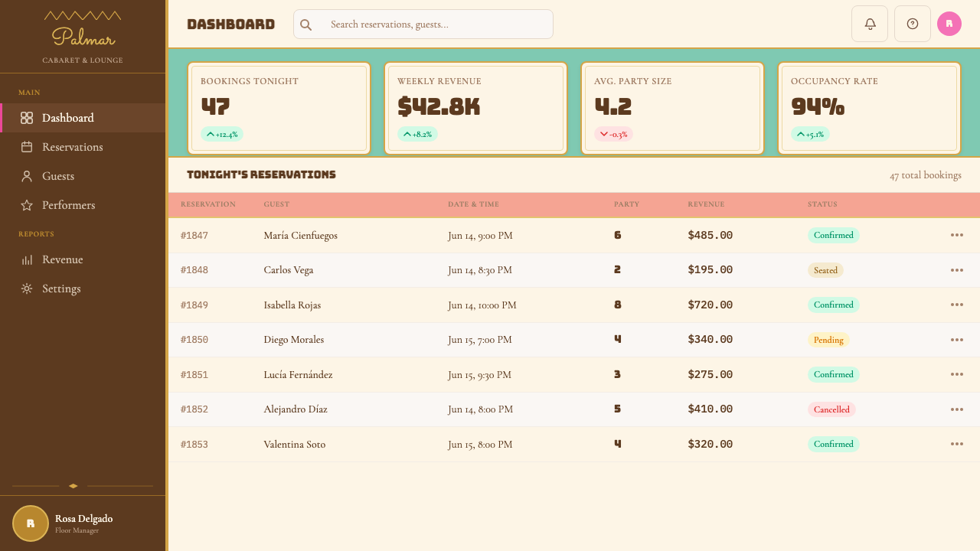Click the Weekly Revenue stat card

(x=476, y=108)
